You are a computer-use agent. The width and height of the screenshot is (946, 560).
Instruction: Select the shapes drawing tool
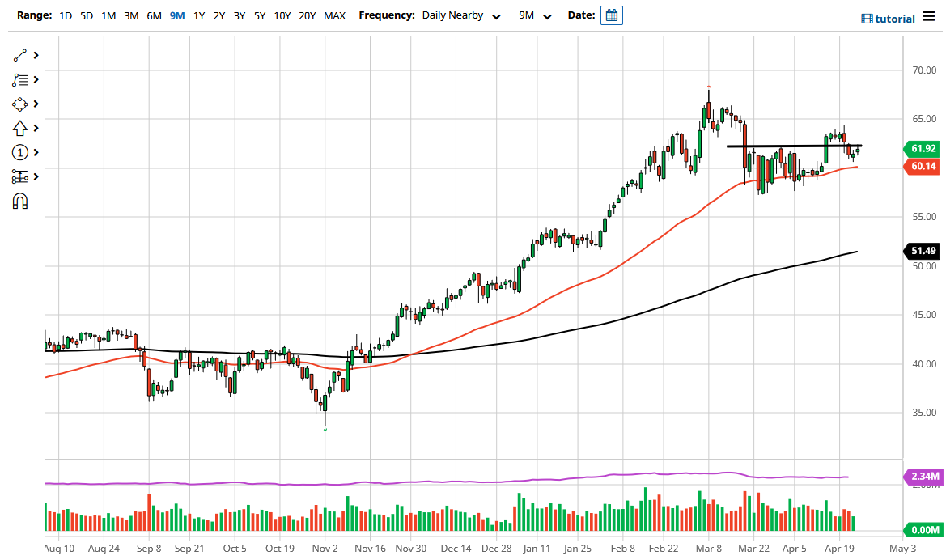click(x=20, y=104)
